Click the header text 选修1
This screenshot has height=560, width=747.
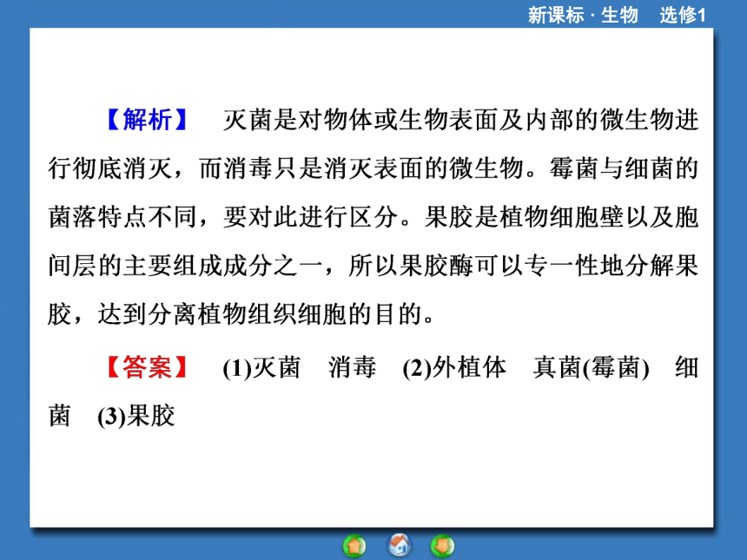682,16
